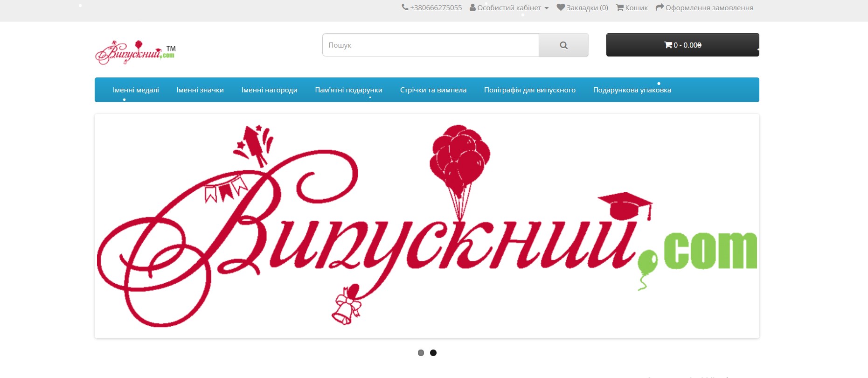
Task: Select the first slider pagination dot
Action: click(421, 353)
